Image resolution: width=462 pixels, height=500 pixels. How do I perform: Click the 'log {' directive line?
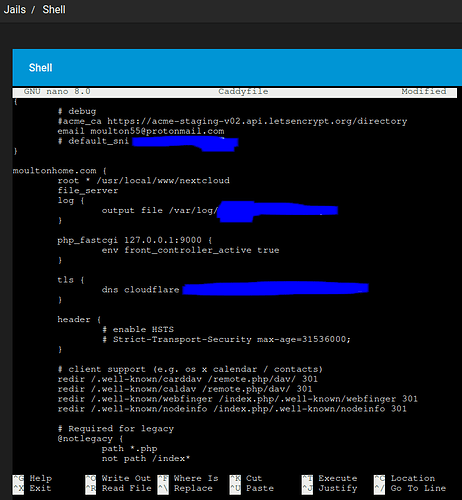click(71, 201)
